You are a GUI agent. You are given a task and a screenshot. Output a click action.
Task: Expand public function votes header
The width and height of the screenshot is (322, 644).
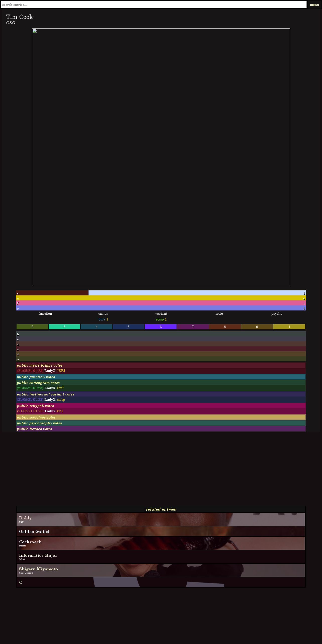click(x=161, y=377)
